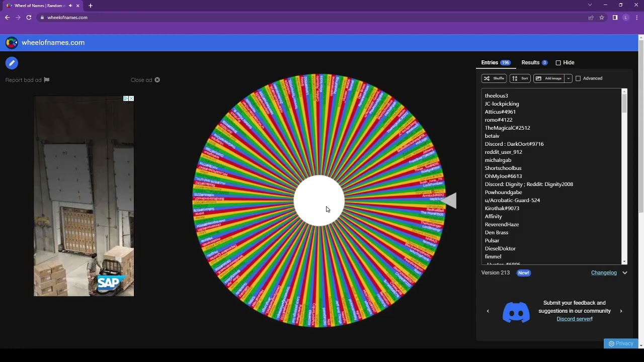Screen dimensions: 644x362
Task: Click the Close ad X icon
Action: (157, 80)
